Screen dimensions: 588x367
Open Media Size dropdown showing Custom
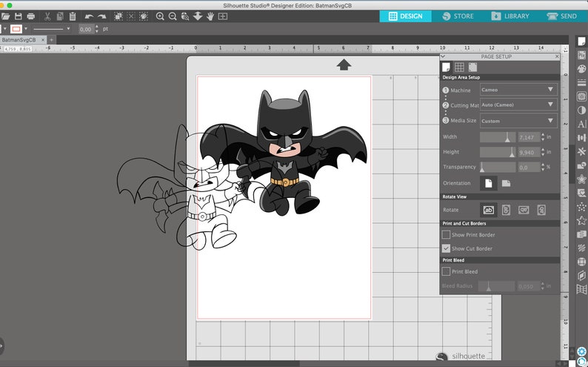(x=518, y=121)
